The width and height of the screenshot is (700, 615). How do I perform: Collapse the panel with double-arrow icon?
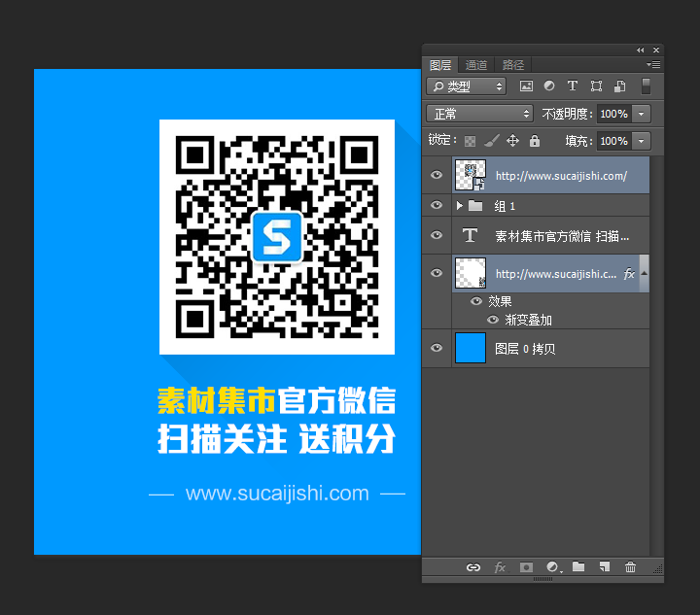[640, 50]
